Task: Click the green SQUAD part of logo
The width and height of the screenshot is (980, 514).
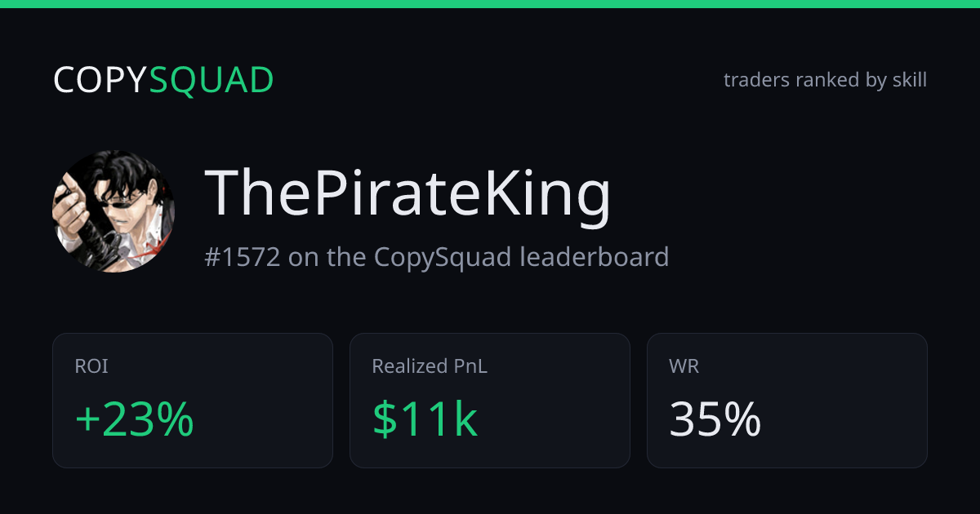Action: click(212, 80)
